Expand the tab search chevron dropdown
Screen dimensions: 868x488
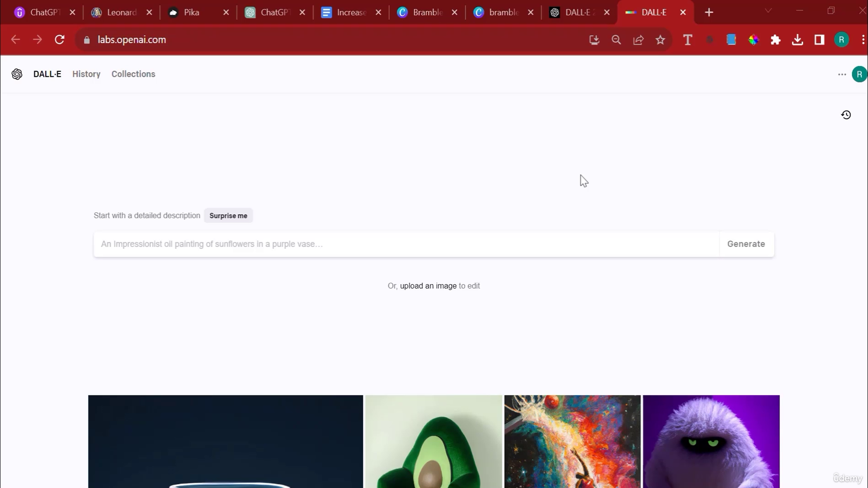(x=768, y=11)
